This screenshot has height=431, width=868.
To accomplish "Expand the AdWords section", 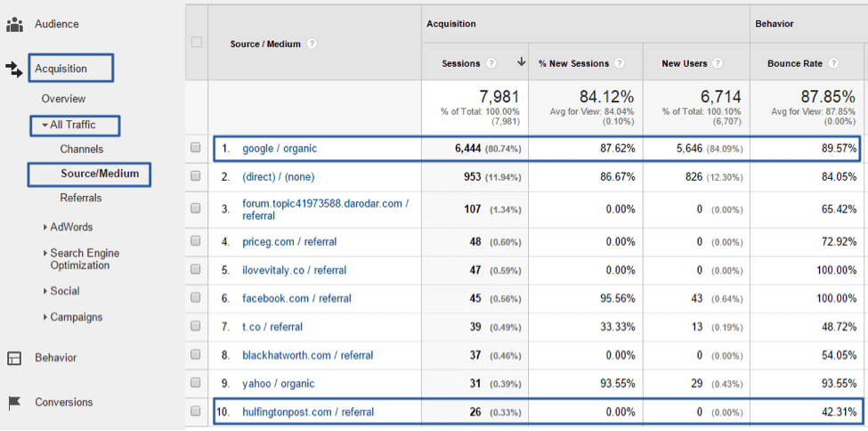I will (x=45, y=227).
